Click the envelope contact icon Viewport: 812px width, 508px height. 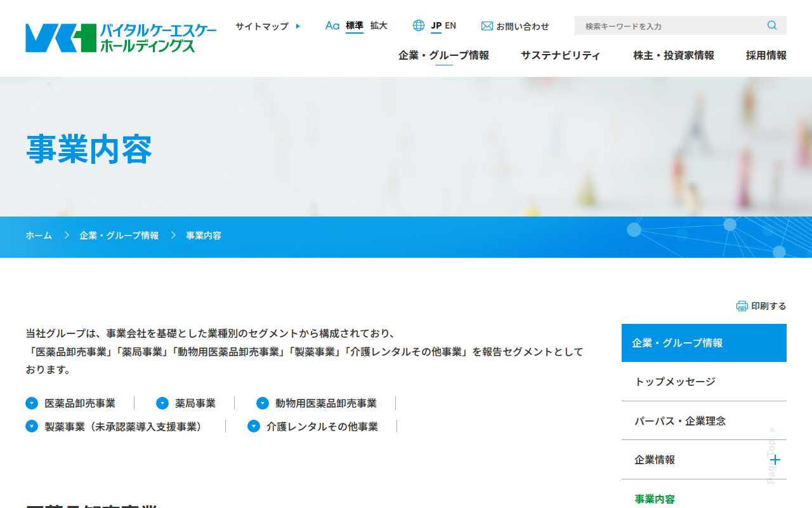pos(487,26)
